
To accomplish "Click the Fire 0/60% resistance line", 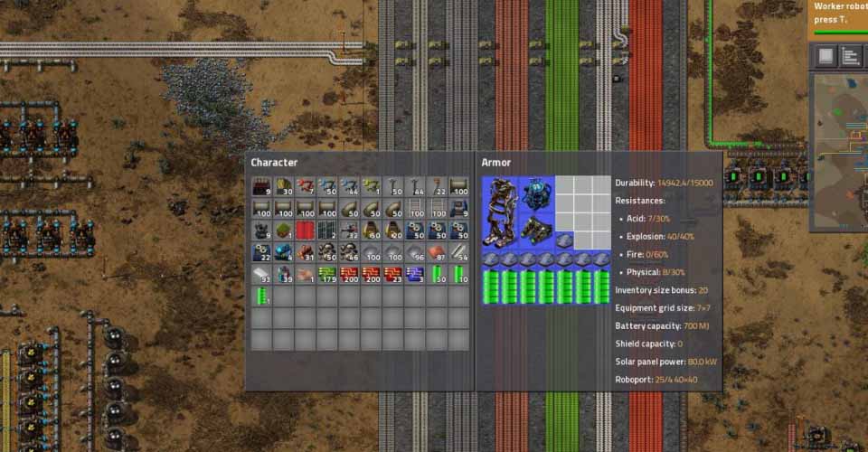I will click(x=644, y=255).
